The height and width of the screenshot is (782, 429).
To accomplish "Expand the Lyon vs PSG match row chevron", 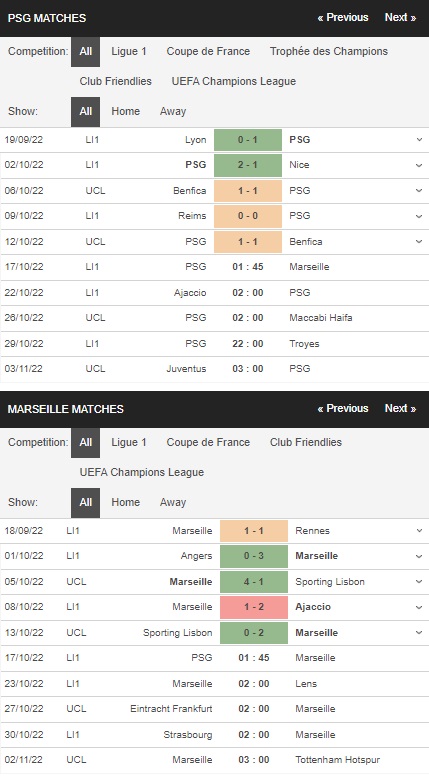I will tap(419, 140).
